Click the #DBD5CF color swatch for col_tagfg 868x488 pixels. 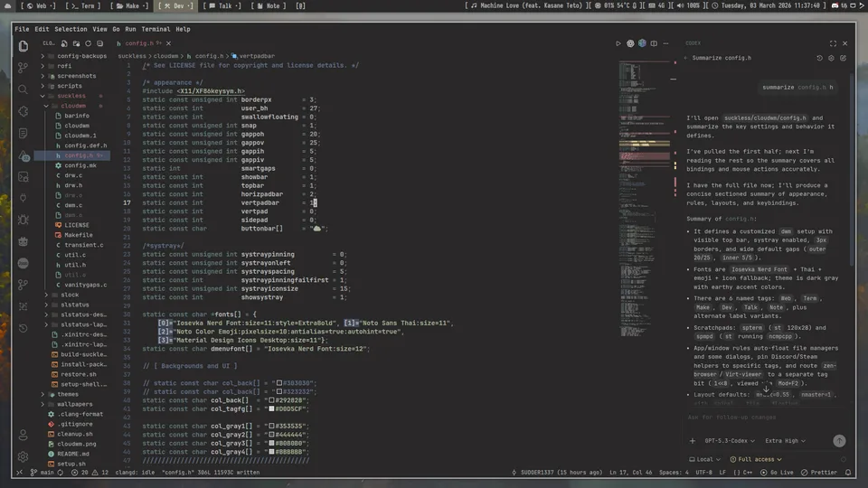(272, 408)
